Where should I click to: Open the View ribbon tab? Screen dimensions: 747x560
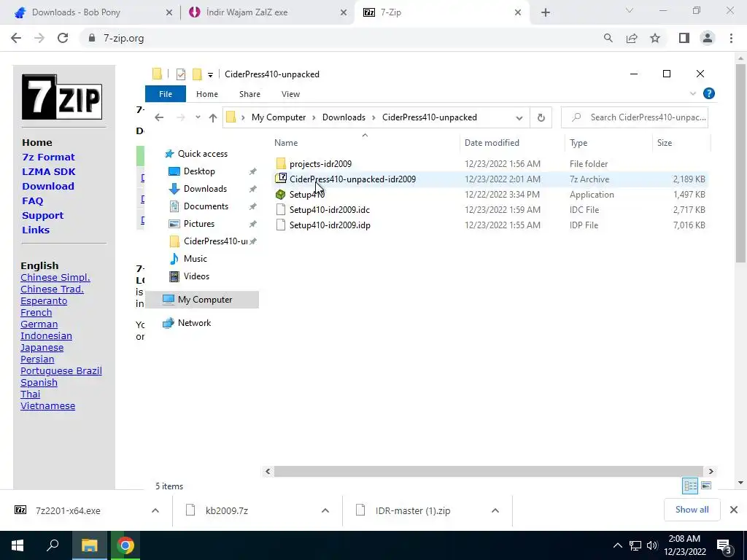(x=290, y=94)
